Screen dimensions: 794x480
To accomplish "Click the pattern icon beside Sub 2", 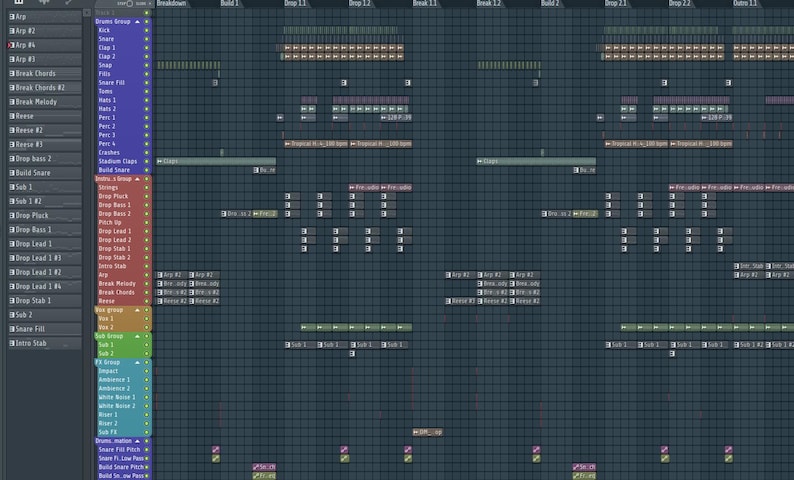I will pyautogui.click(x=12, y=314).
